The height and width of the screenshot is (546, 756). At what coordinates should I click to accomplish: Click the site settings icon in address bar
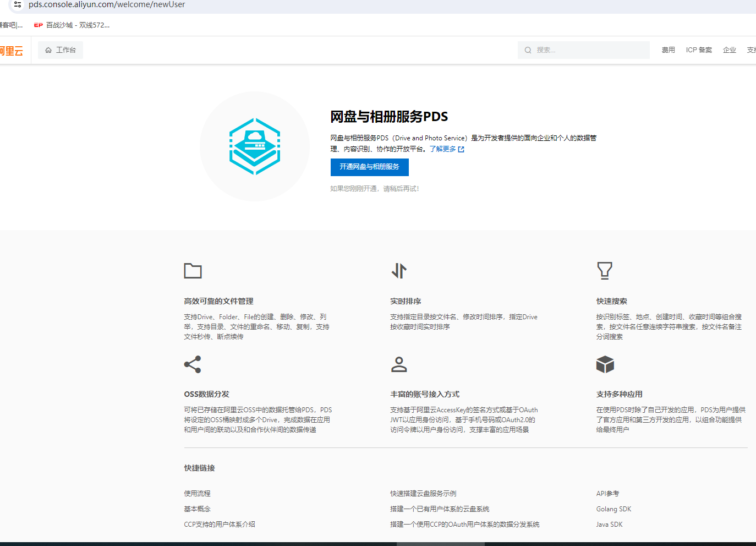pyautogui.click(x=18, y=4)
